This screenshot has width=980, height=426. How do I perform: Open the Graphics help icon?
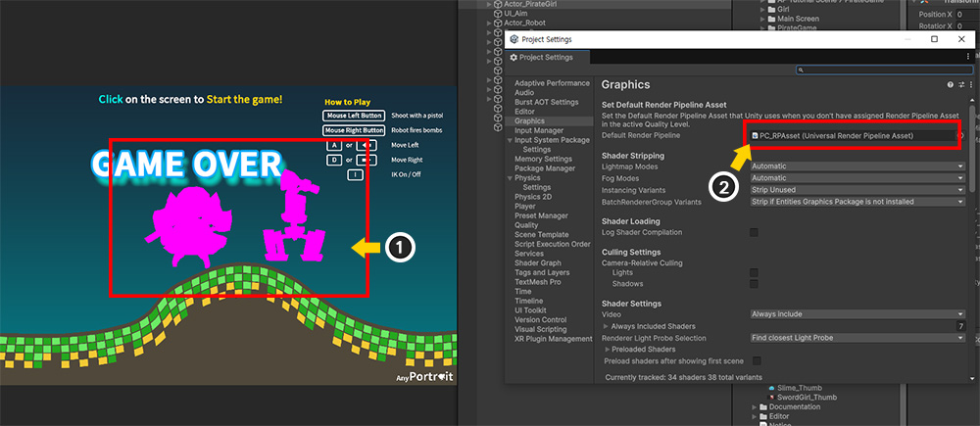coord(950,85)
